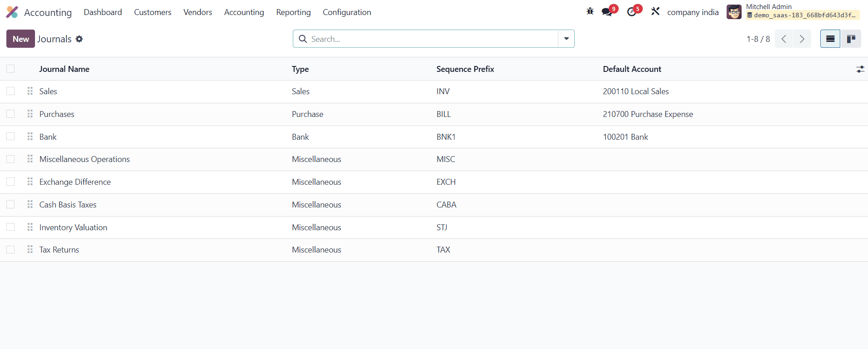Open the Reporting menu

tap(293, 12)
